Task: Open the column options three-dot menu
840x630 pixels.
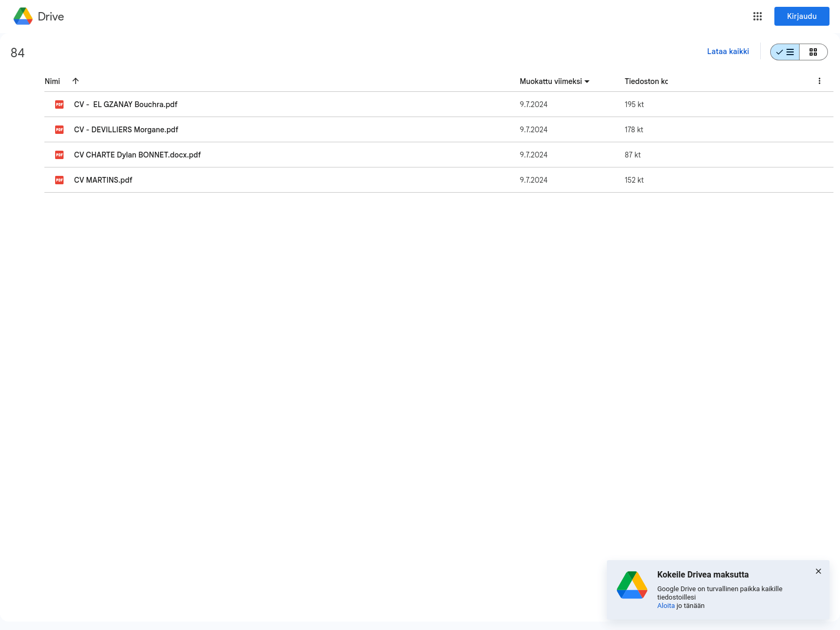Action: click(x=820, y=81)
